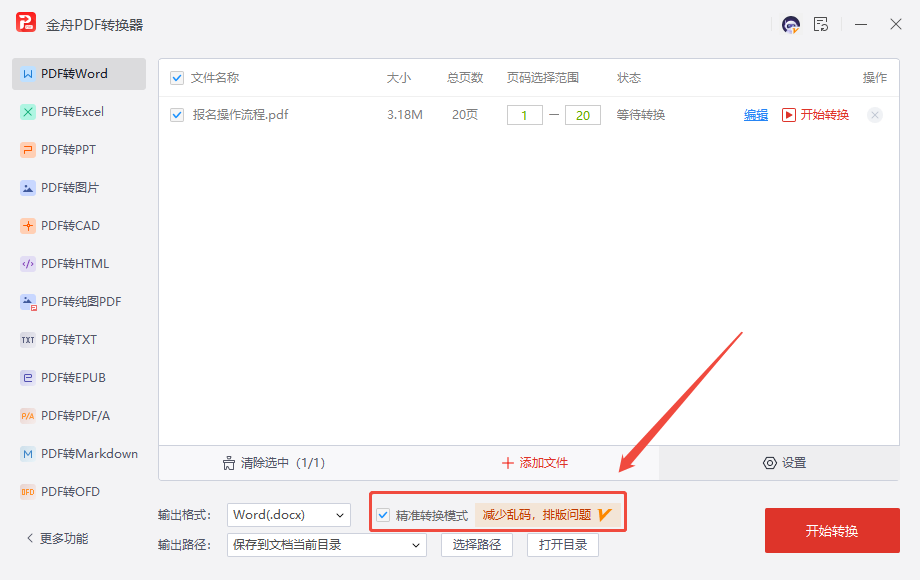Click the 总页数 column header
920x580 pixels.
465,78
